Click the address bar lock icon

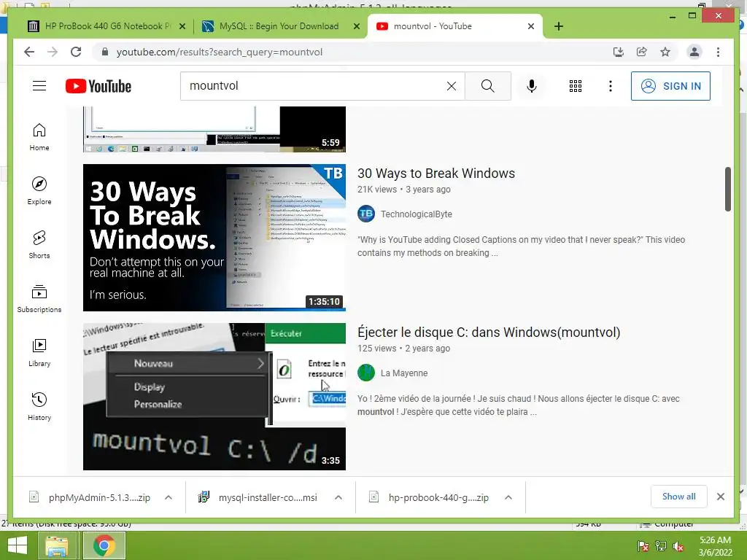105,52
